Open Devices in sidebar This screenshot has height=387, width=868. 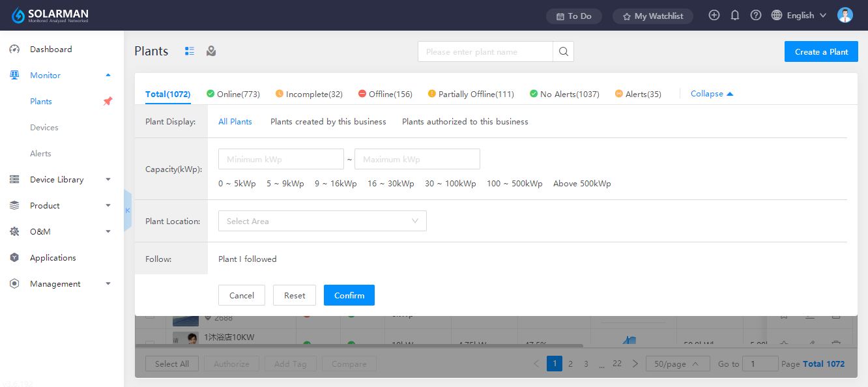pos(44,127)
